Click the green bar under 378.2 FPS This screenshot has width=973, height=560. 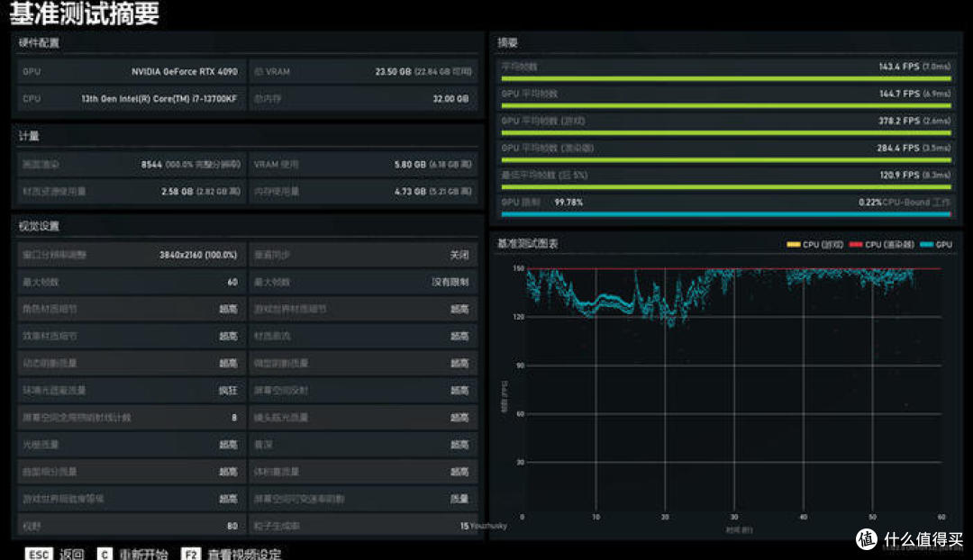coord(726,132)
